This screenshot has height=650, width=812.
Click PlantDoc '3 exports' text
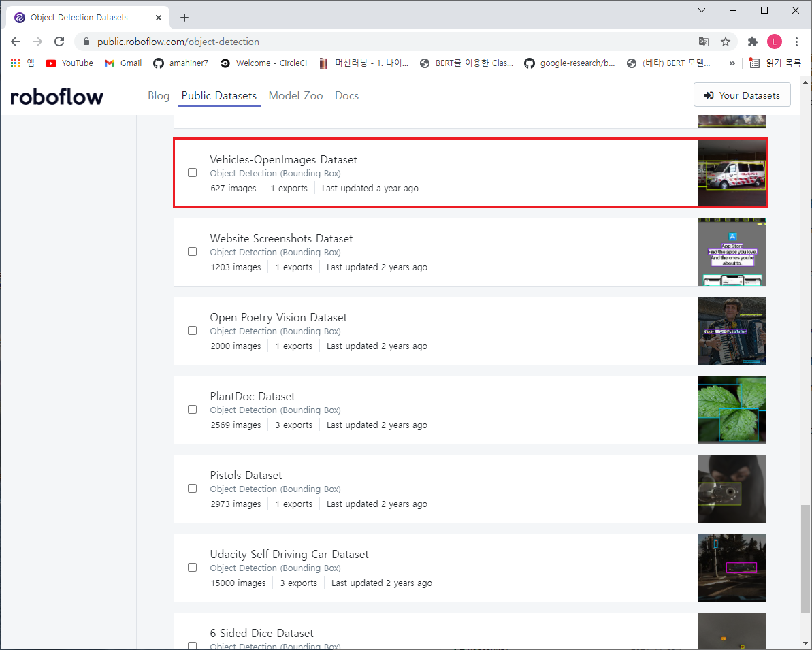click(293, 425)
